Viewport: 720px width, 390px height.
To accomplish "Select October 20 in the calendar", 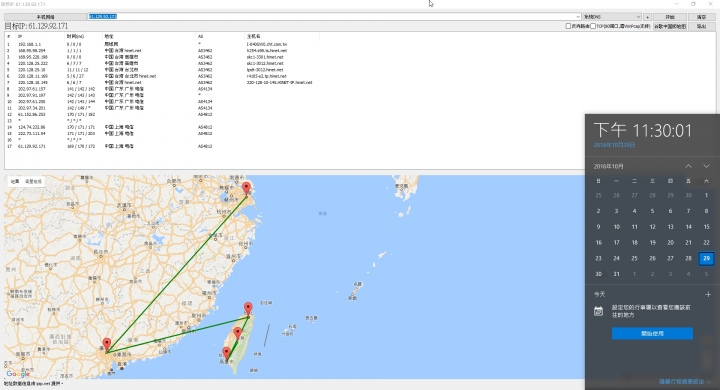I will tap(670, 243).
